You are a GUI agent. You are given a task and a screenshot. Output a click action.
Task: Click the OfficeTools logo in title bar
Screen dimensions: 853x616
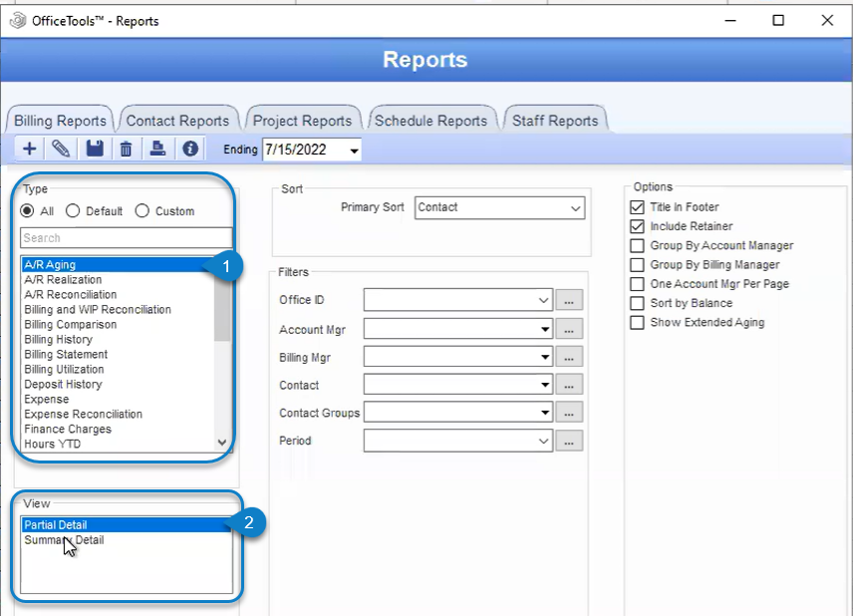point(17,21)
